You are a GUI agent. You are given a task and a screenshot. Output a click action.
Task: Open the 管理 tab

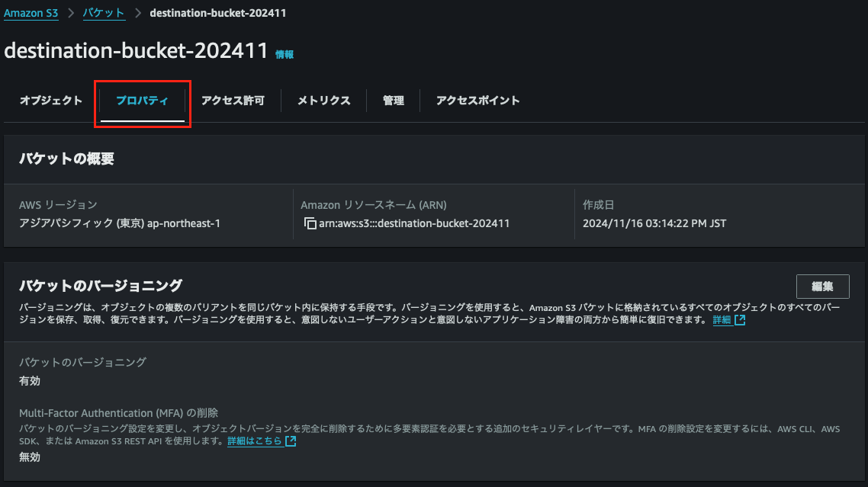(x=393, y=101)
